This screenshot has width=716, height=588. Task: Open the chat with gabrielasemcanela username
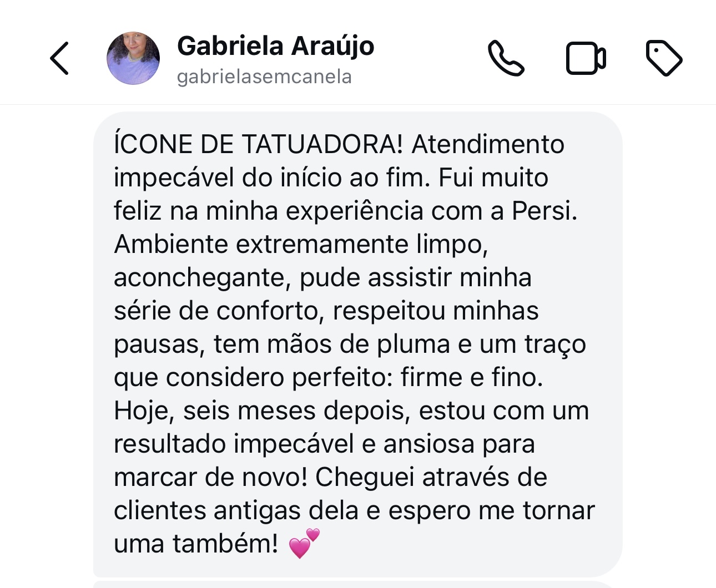click(x=265, y=77)
